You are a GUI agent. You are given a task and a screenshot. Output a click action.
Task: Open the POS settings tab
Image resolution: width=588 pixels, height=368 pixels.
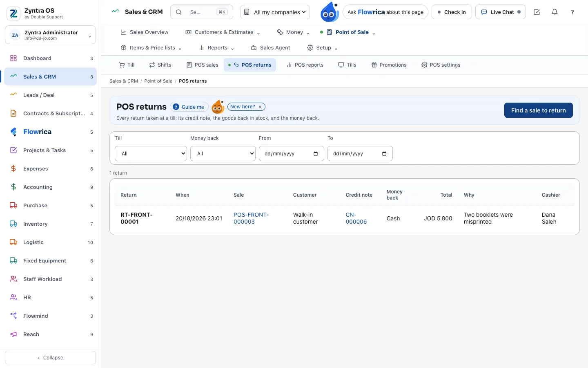(x=441, y=65)
